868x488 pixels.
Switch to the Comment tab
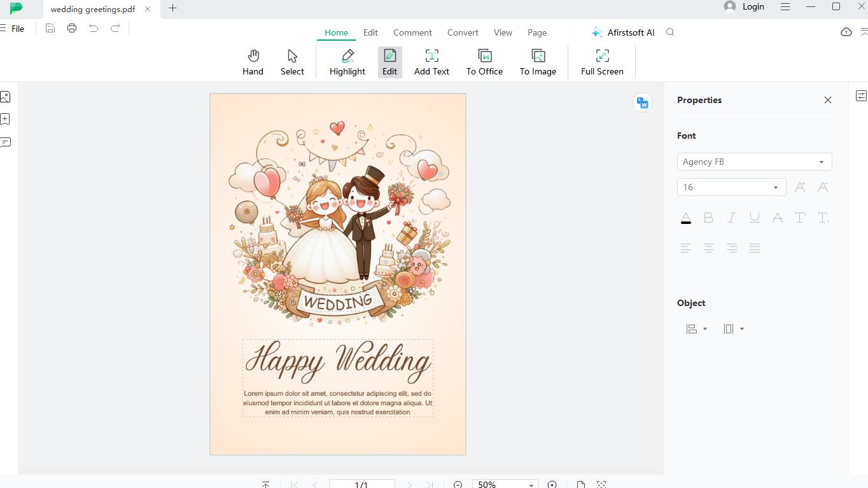(x=412, y=32)
